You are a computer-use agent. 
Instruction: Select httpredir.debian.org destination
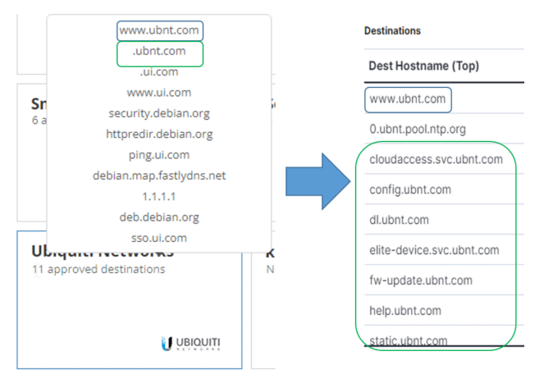[159, 134]
